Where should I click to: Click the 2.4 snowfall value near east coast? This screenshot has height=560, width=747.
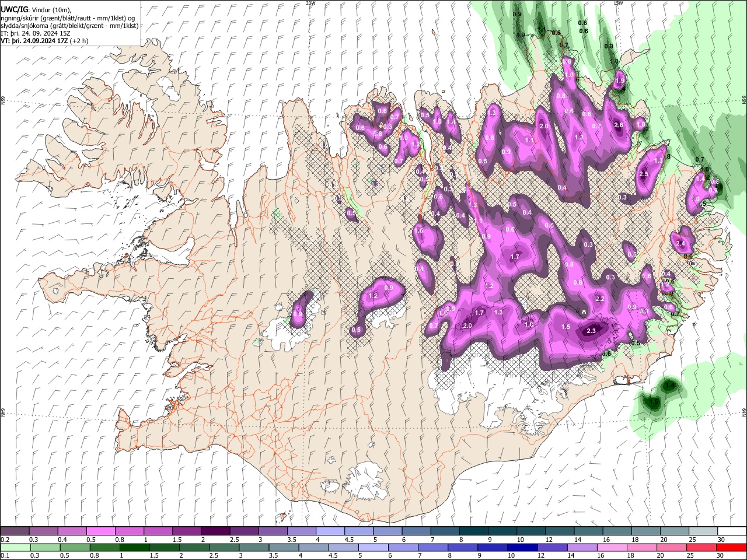[x=680, y=243]
